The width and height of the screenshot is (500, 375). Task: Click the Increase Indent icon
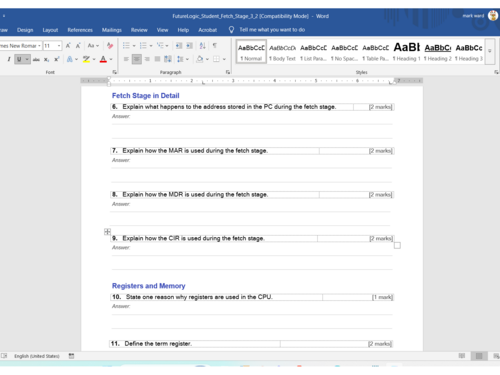click(190, 45)
